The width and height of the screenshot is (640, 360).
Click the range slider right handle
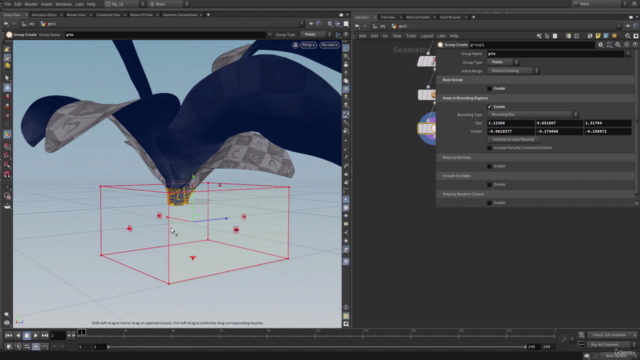click(x=525, y=347)
